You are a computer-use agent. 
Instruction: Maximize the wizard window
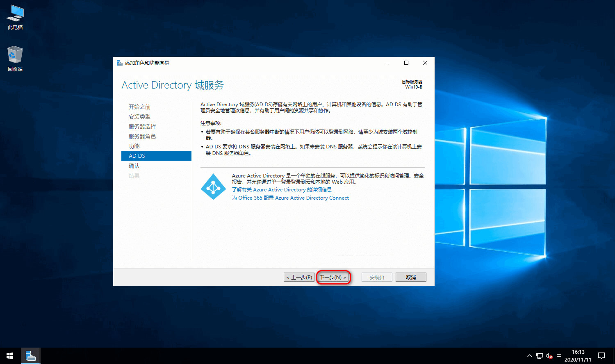[x=406, y=63]
